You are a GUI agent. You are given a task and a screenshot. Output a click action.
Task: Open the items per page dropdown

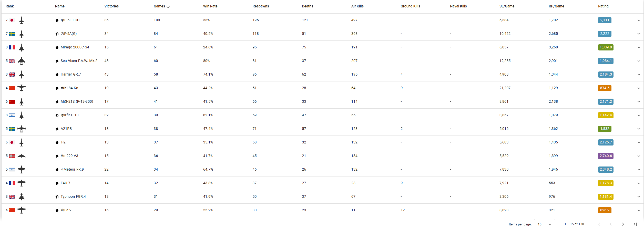[544, 224]
